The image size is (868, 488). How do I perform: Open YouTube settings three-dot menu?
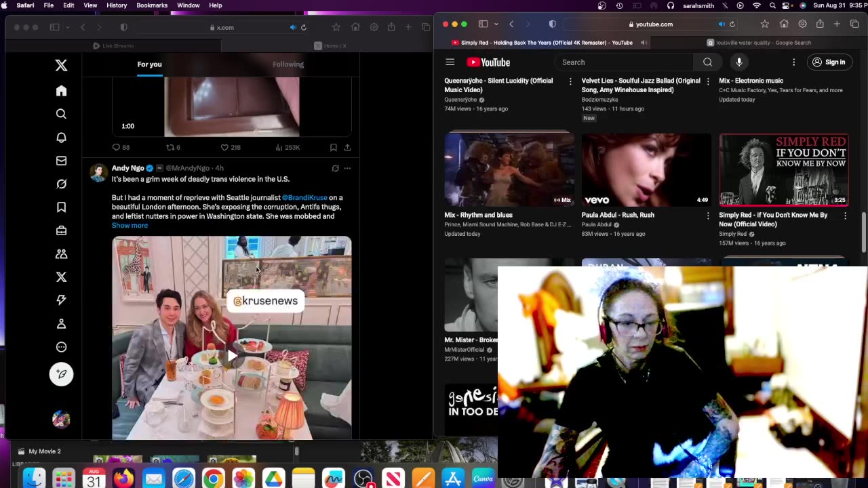pyautogui.click(x=793, y=62)
